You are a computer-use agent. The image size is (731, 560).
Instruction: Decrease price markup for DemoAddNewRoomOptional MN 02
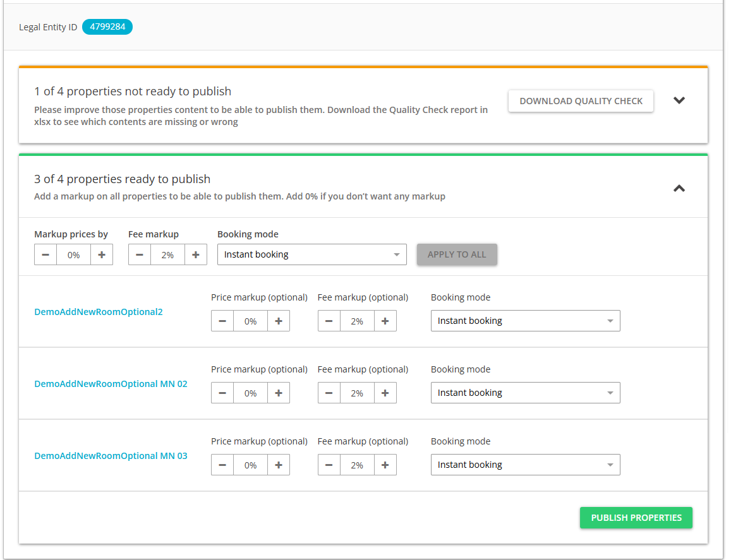(222, 393)
